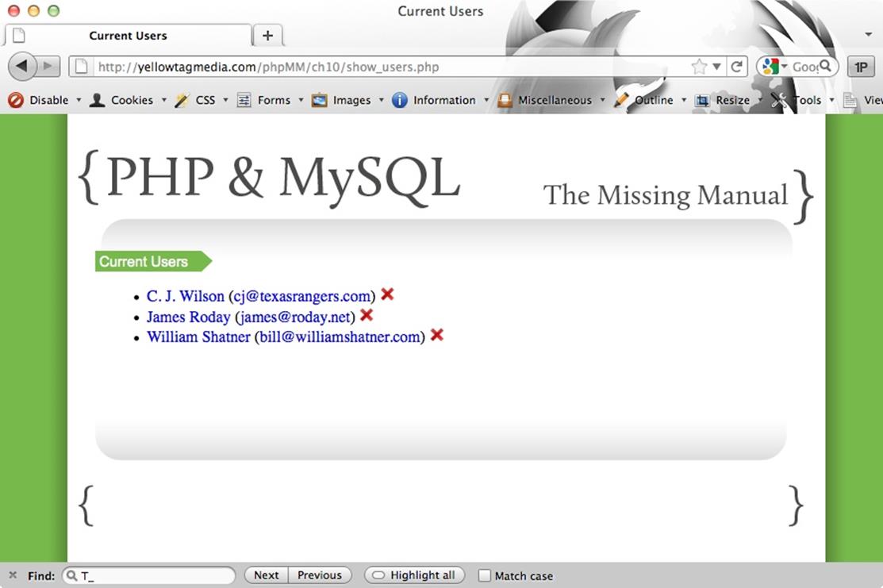The height and width of the screenshot is (588, 883).
Task: Expand the dropdown arrow next to Cookies
Action: (164, 100)
